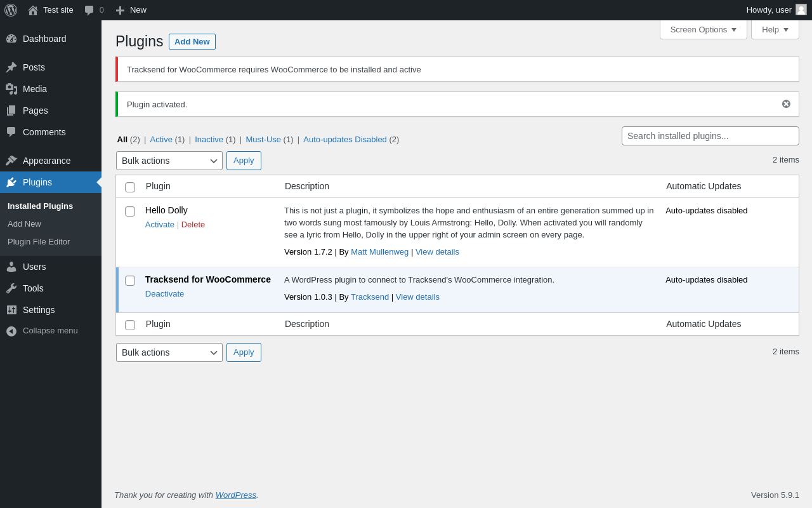Click the Search installed plugins field
Image resolution: width=812 pixels, height=508 pixels.
click(x=710, y=136)
